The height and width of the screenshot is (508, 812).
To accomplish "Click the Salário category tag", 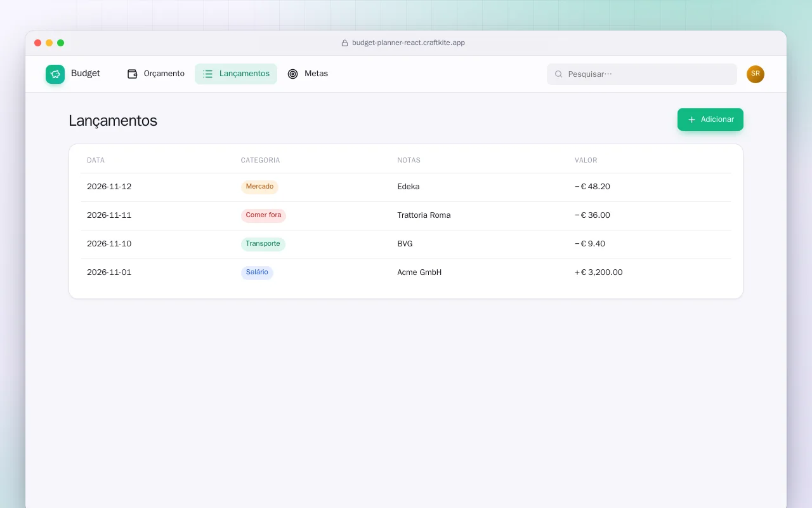I will pos(257,272).
